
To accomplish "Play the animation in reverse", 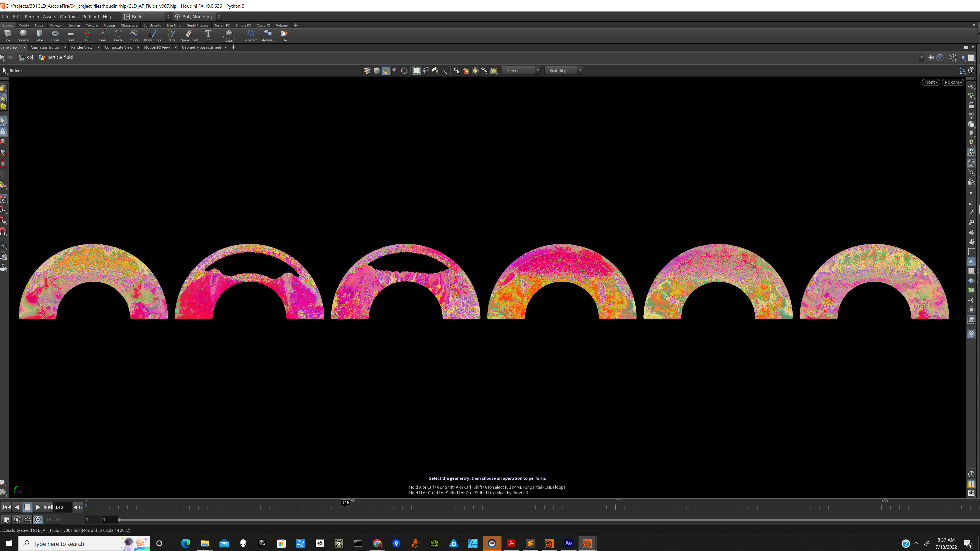I will (x=17, y=507).
